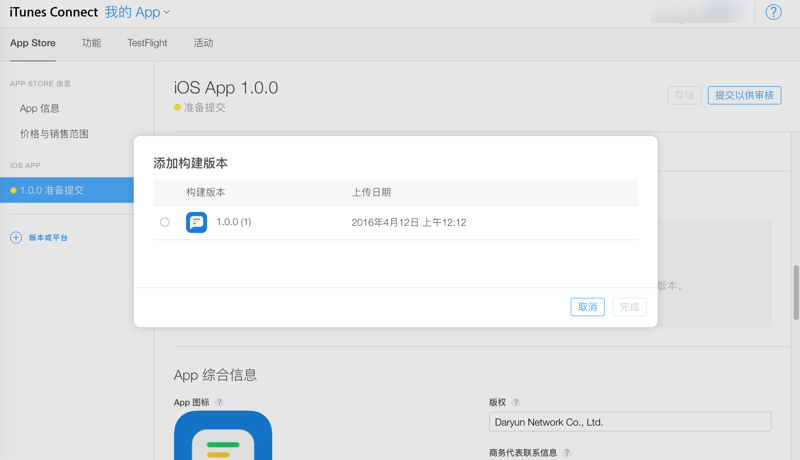Click the 1.0.0 (1) build app icon
The height and width of the screenshot is (460, 800).
196,222
